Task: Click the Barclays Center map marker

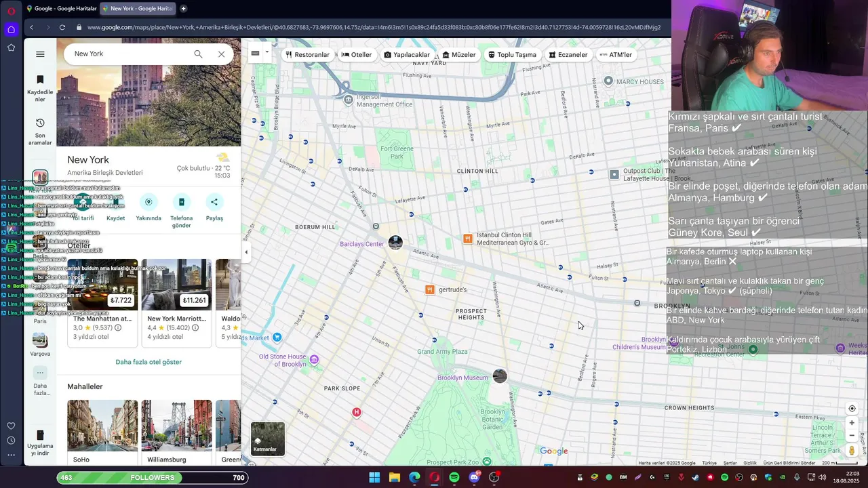Action: (x=395, y=243)
